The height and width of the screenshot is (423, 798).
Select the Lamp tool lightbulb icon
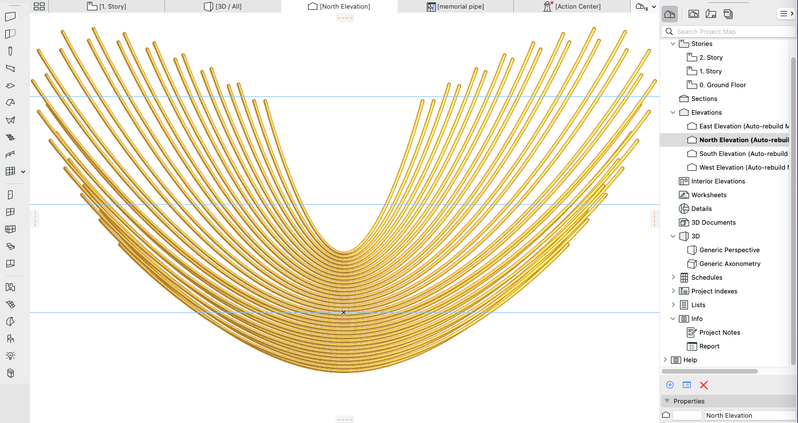tap(10, 356)
